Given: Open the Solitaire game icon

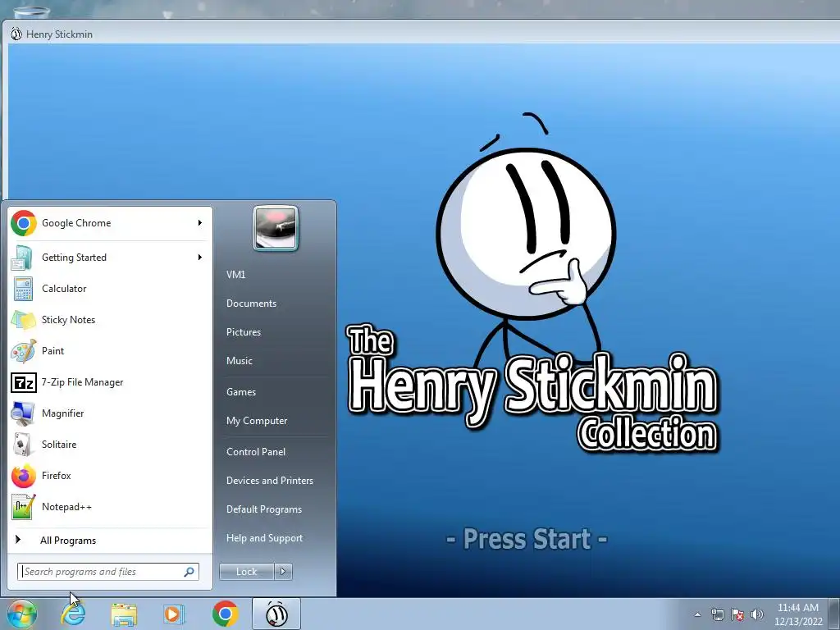Looking at the screenshot, I should point(23,445).
